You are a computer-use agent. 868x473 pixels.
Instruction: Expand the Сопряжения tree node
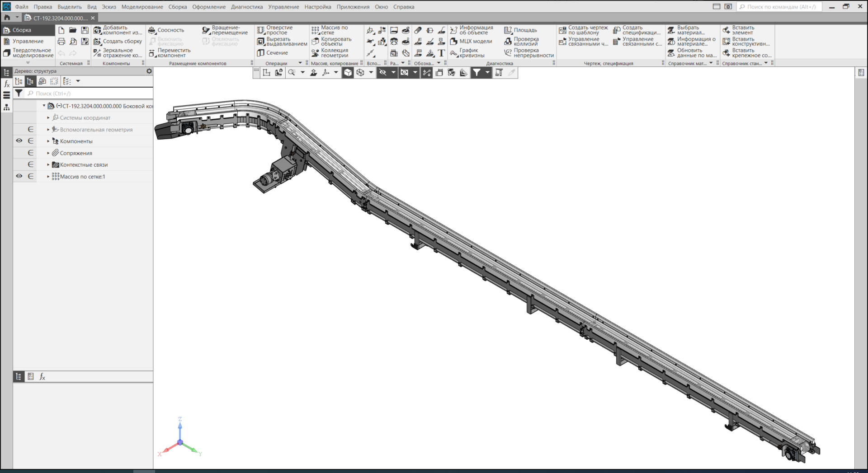point(48,153)
